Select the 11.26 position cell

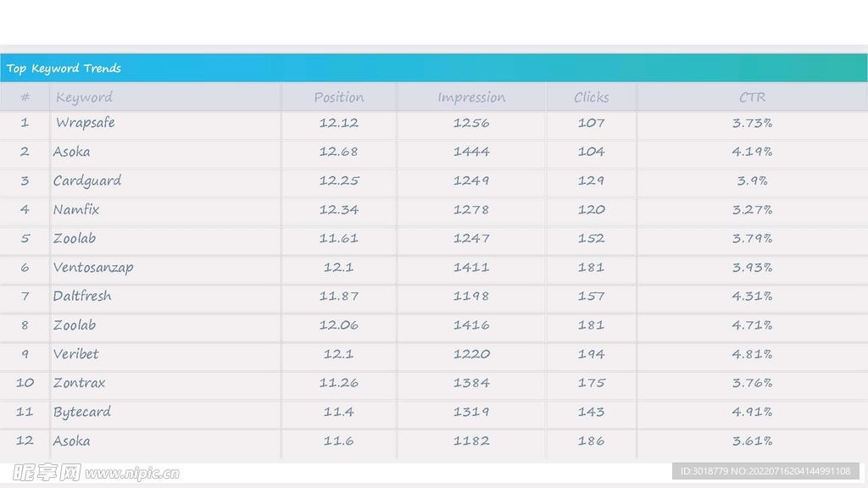point(338,383)
